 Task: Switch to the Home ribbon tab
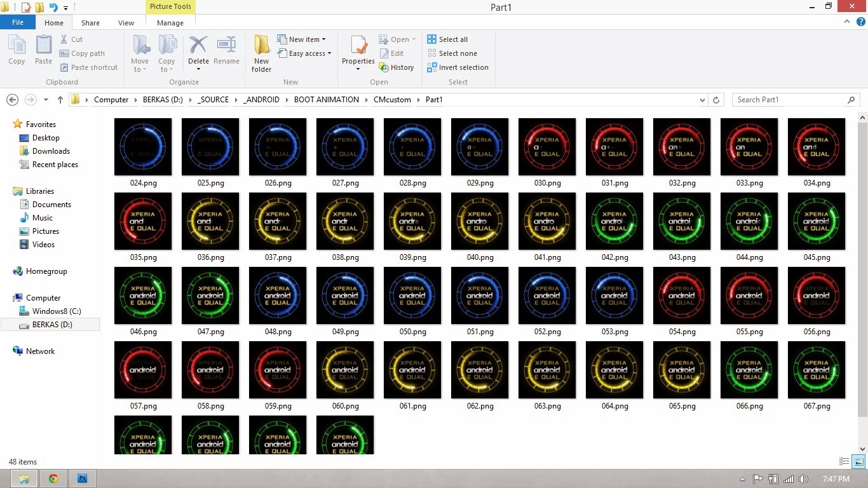[54, 23]
